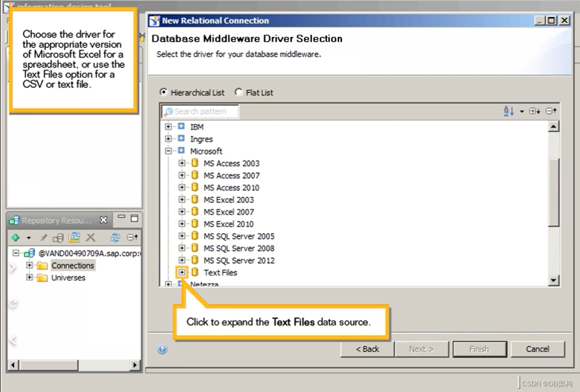
Task: Expand the MS Access 2007 node
Action: 182,175
